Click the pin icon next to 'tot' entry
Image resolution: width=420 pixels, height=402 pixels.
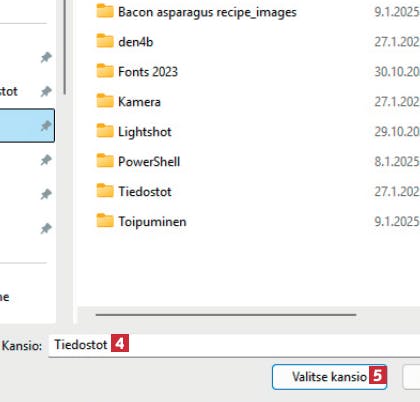tap(46, 91)
